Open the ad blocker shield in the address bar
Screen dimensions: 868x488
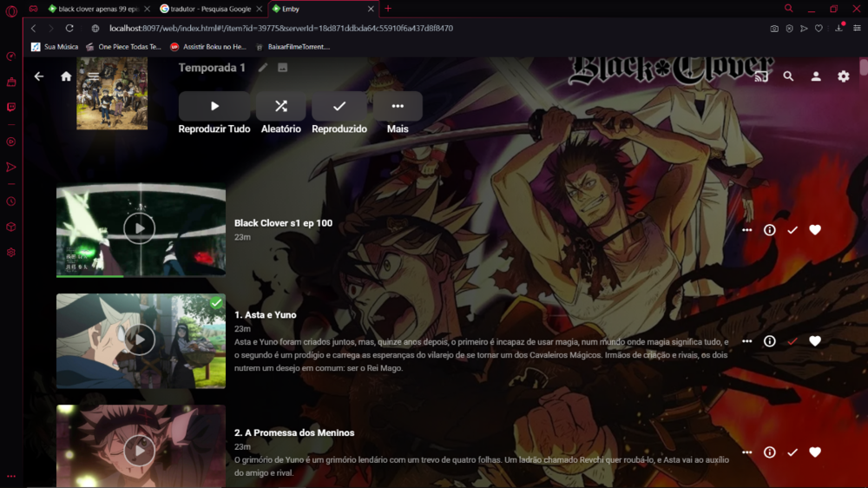click(x=789, y=29)
